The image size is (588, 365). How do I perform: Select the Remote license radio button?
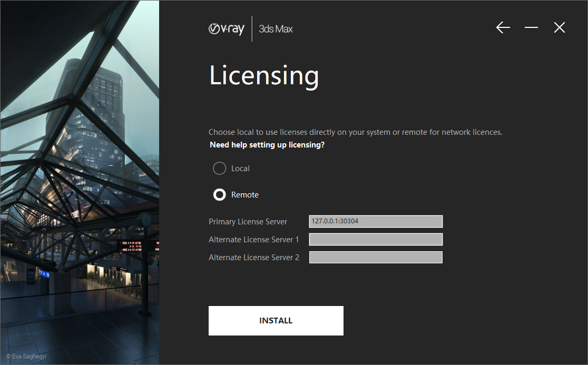(219, 194)
